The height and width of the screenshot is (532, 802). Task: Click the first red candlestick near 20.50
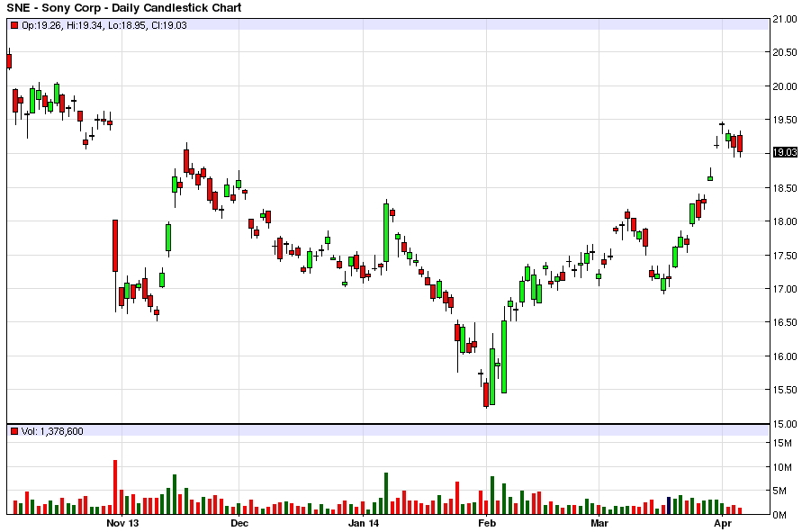tap(9, 61)
